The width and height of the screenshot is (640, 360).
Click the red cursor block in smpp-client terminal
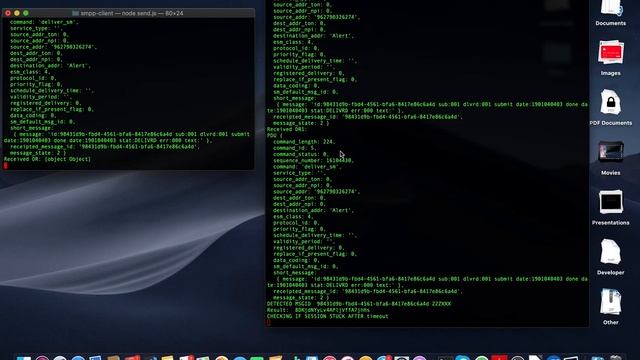pos(5,165)
